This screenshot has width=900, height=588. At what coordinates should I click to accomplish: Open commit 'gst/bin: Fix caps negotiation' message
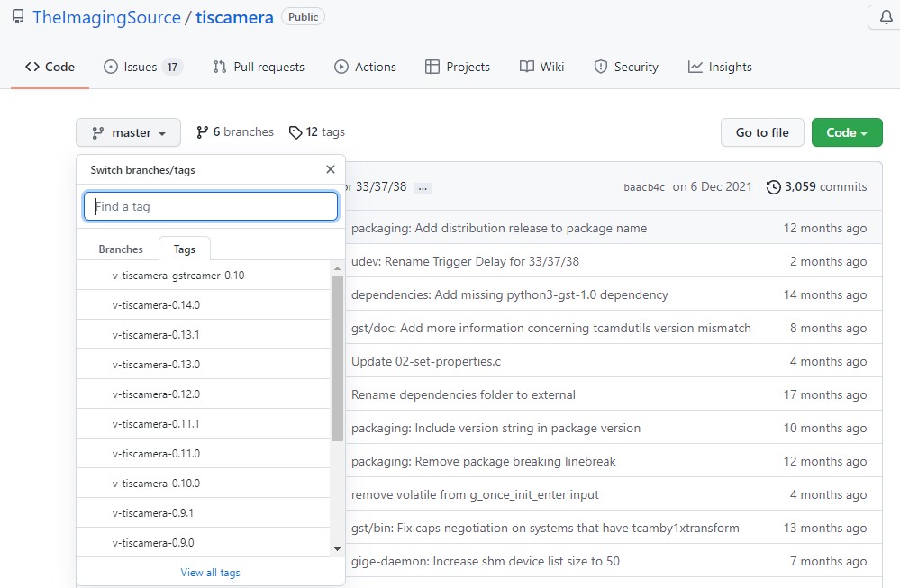click(545, 528)
